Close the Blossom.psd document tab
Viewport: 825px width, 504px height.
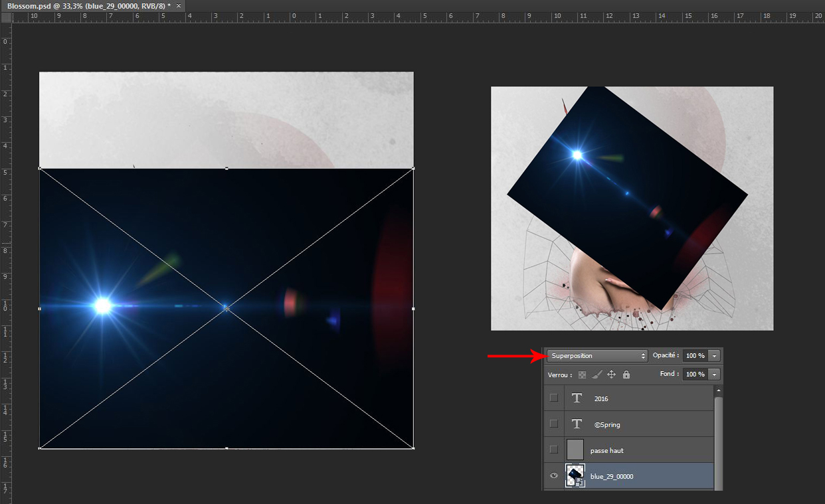(179, 6)
